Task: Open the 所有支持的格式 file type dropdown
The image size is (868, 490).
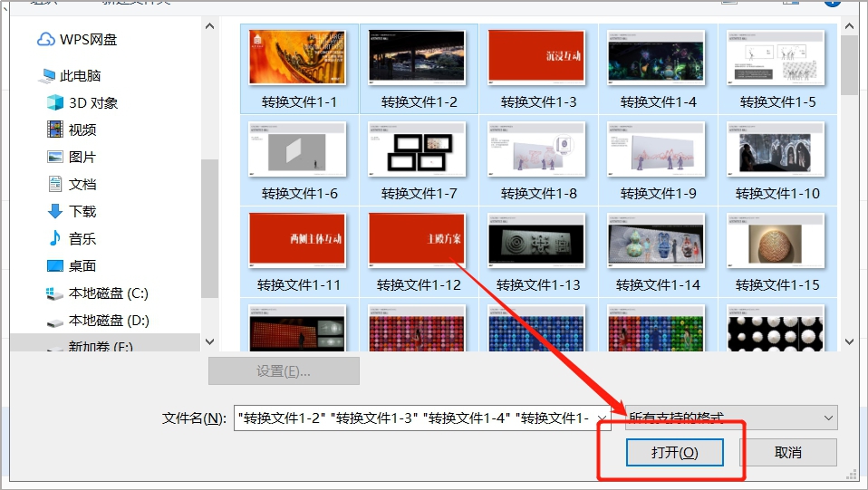Action: click(731, 418)
